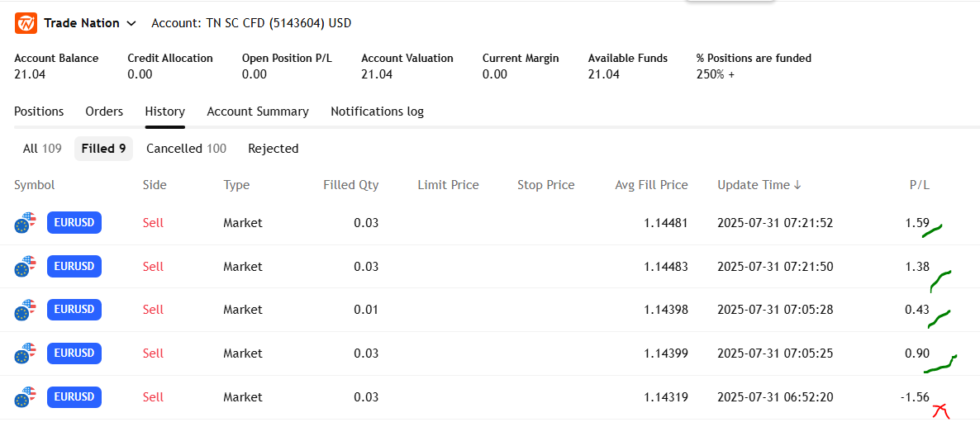Open the Orders tab
This screenshot has width=980, height=427.
[x=104, y=111]
